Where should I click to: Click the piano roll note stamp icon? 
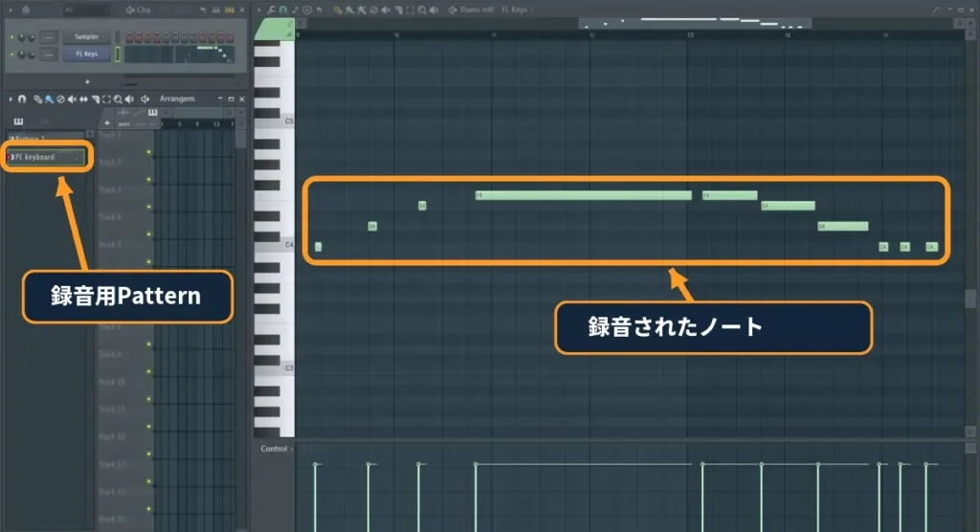(295, 10)
